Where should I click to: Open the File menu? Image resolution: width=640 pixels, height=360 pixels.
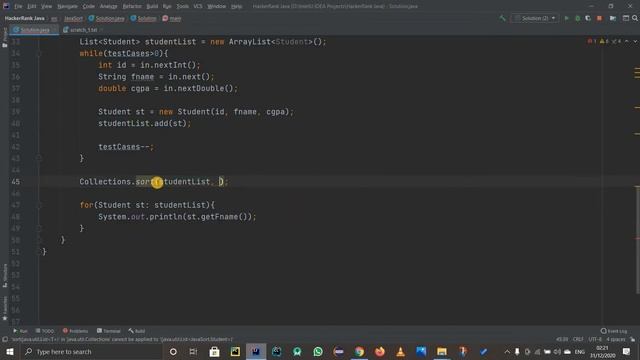18,7
